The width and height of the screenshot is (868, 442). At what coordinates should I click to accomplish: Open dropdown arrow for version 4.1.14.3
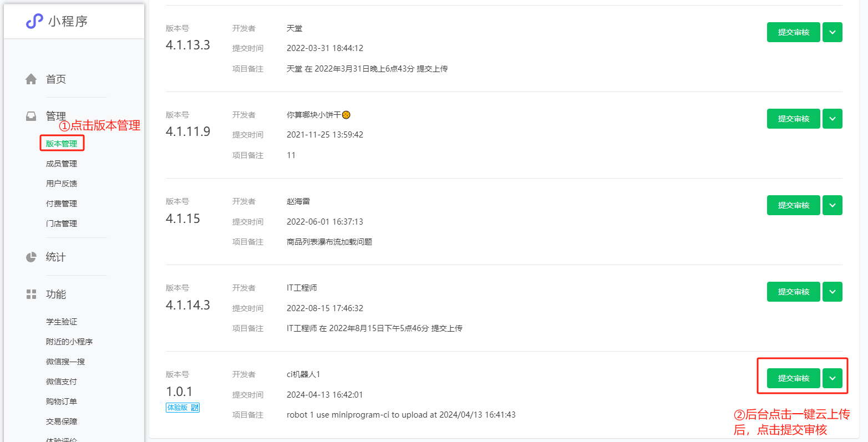coord(832,292)
